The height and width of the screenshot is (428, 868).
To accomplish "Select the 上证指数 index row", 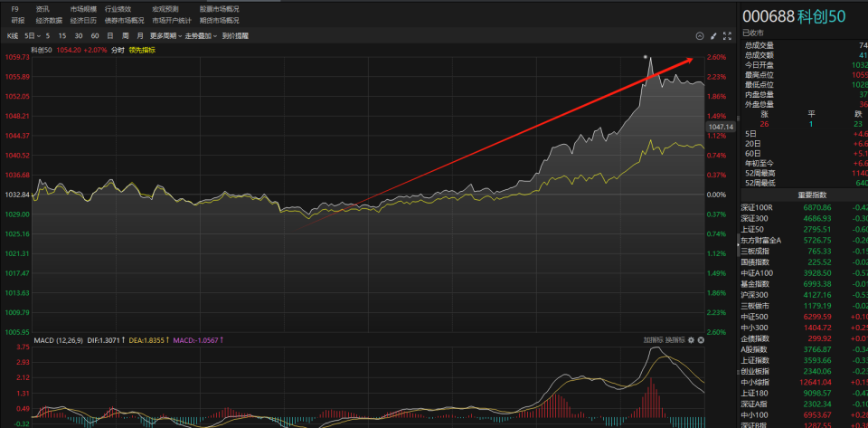I will point(805,360).
